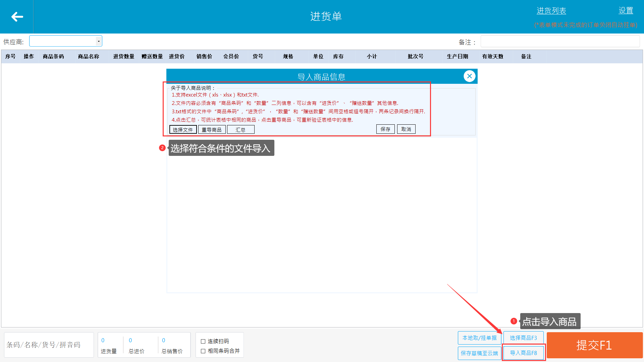Click 保存草稿至云端 button
Screen dimensions: 644x362
click(479, 353)
